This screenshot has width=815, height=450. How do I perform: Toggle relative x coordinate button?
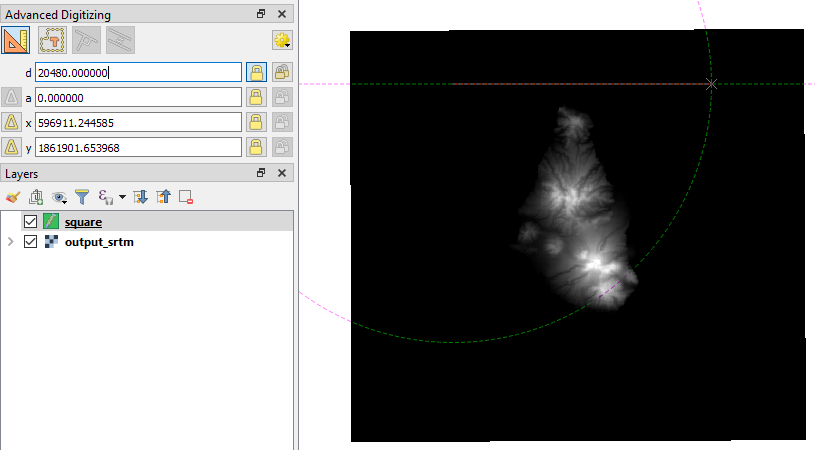[x=12, y=122]
